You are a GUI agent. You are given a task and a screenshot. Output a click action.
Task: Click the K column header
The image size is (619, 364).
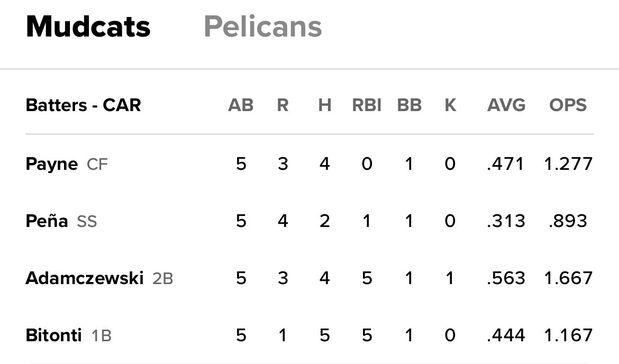[x=450, y=105]
